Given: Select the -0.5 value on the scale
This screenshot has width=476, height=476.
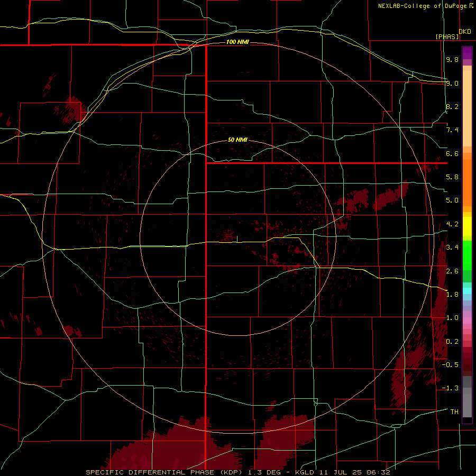Looking at the screenshot, I should click(x=450, y=365).
